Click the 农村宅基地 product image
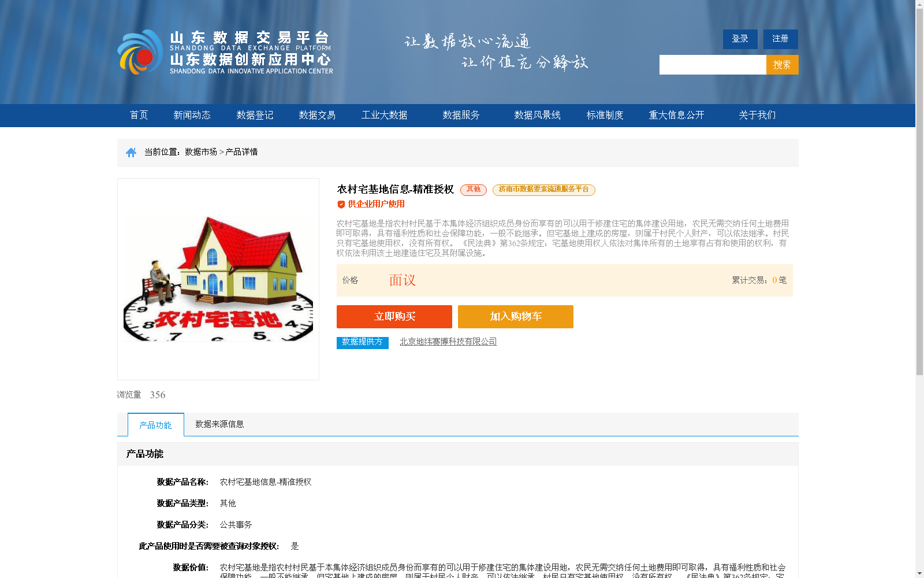 [x=218, y=279]
